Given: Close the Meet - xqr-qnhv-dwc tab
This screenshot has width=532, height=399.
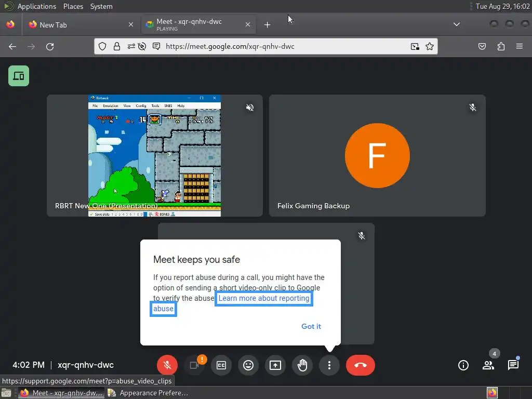Looking at the screenshot, I should pyautogui.click(x=248, y=25).
